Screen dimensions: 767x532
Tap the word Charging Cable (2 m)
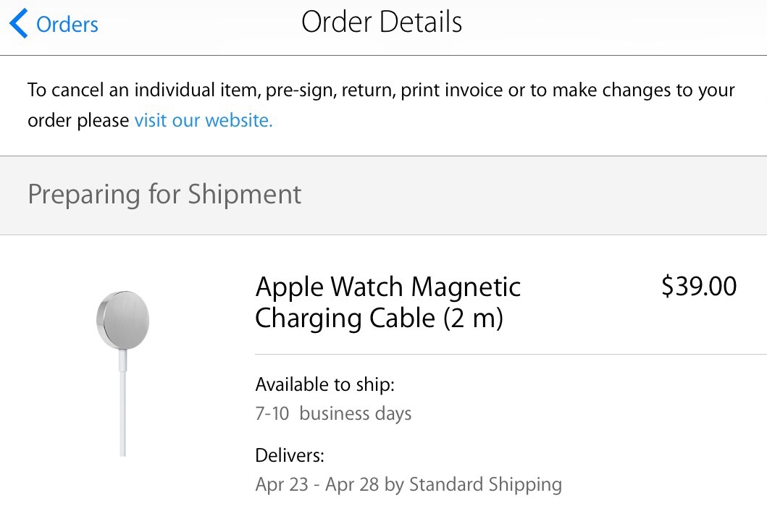pos(379,318)
